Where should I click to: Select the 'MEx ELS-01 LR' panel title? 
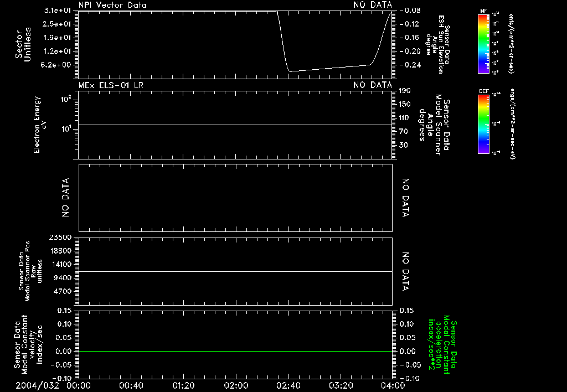111,85
